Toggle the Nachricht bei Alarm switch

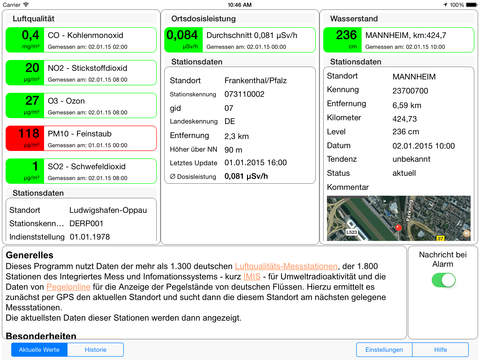[x=443, y=280]
